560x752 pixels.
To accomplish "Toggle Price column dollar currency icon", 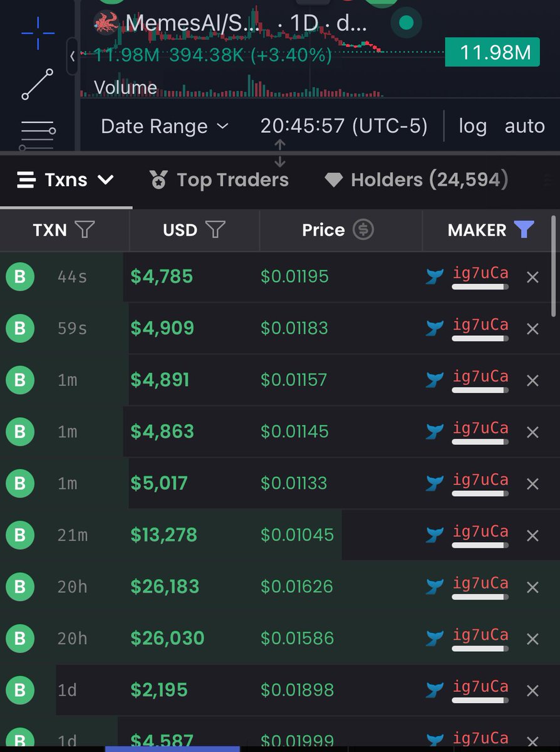I will coord(363,230).
